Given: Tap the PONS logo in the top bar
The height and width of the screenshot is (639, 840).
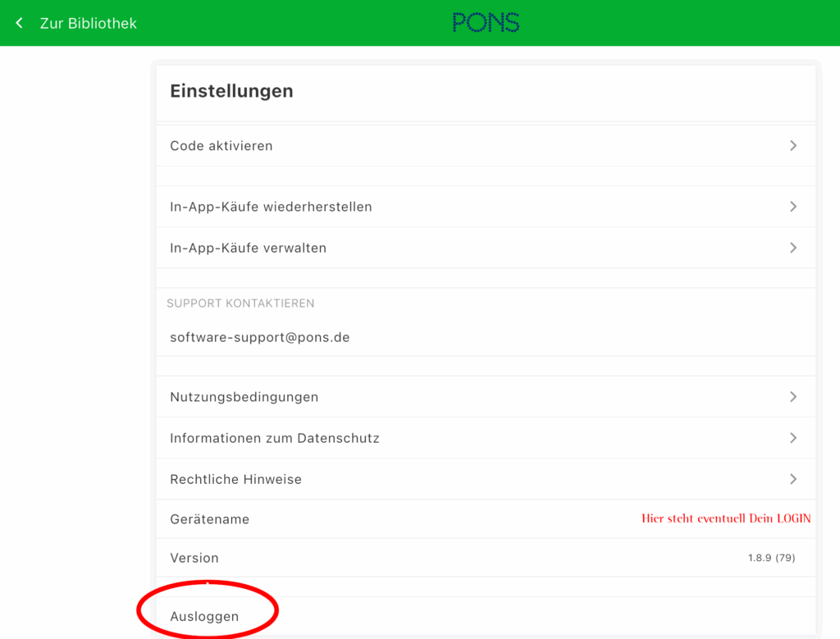Looking at the screenshot, I should click(486, 23).
